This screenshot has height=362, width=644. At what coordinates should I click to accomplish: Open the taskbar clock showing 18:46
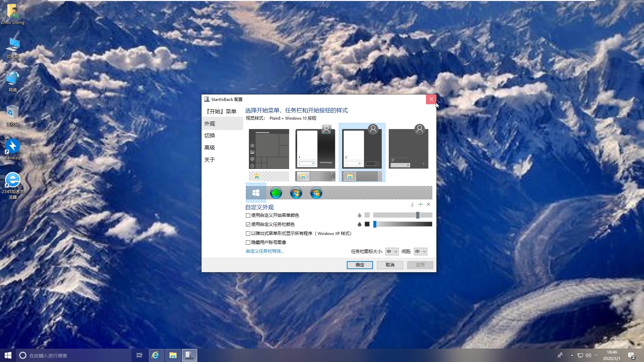pyautogui.click(x=612, y=355)
